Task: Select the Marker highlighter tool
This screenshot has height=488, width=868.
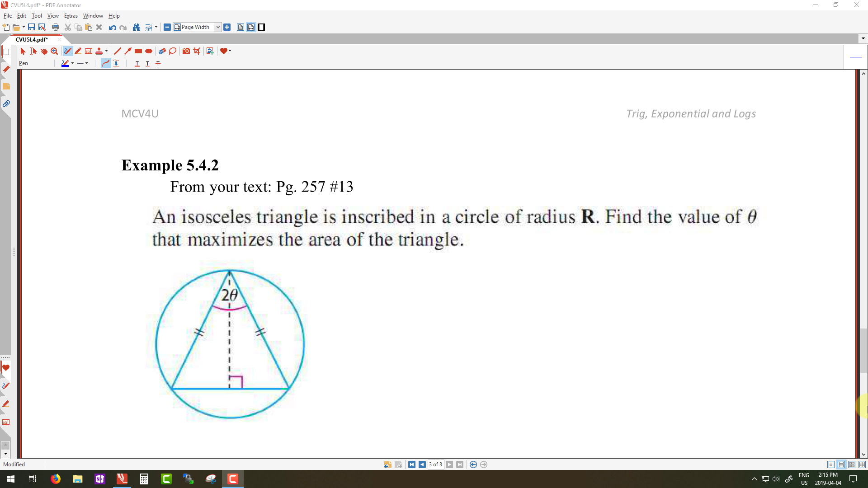Action: click(78, 51)
